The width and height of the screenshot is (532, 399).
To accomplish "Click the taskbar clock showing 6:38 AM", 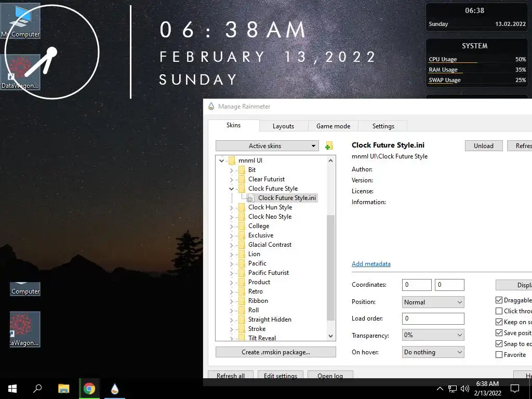I will [487, 388].
